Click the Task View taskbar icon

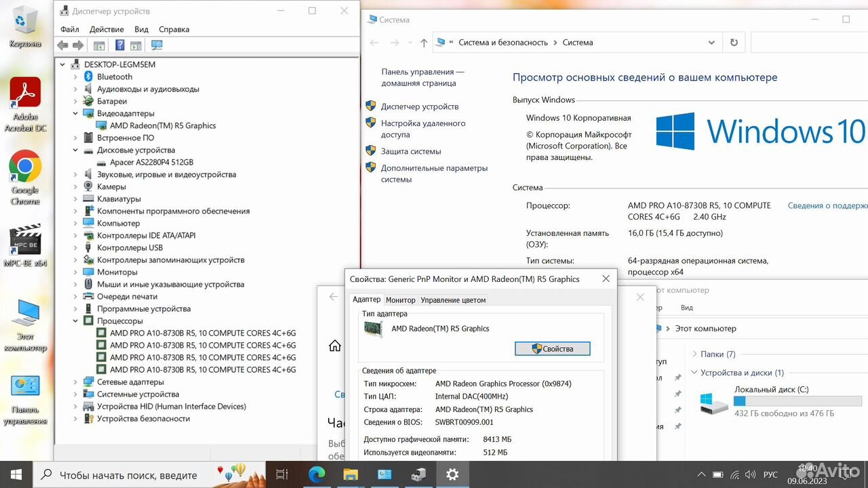point(282,474)
